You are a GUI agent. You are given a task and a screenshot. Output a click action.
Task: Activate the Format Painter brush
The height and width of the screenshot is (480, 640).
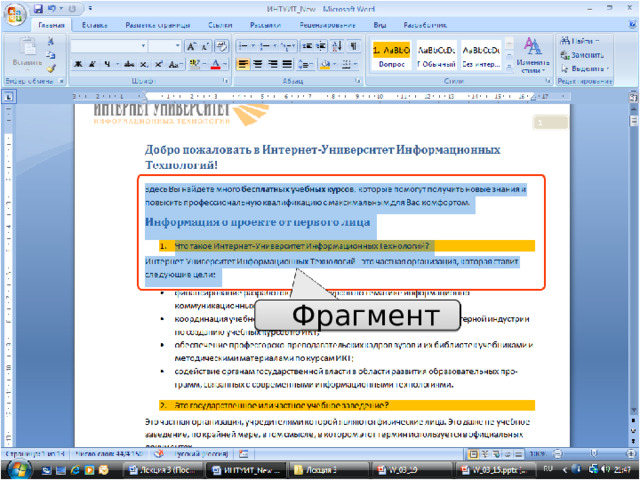point(51,69)
